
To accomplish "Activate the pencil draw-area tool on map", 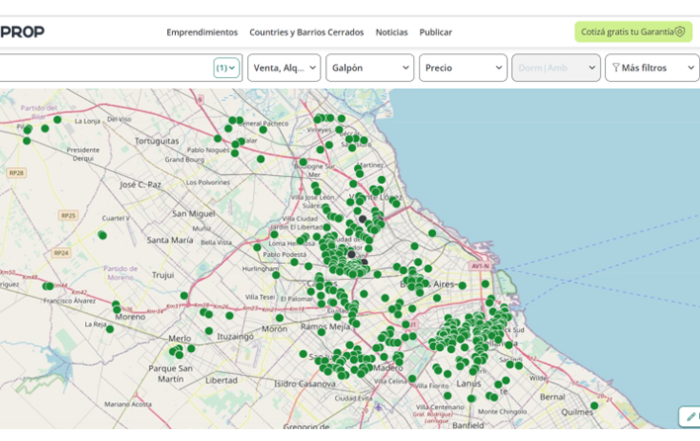I will pyautogui.click(x=689, y=416).
